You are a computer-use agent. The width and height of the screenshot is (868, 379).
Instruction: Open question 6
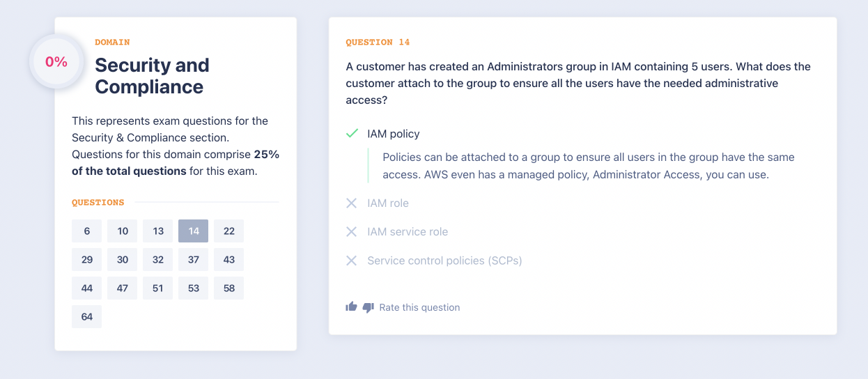[x=87, y=231]
